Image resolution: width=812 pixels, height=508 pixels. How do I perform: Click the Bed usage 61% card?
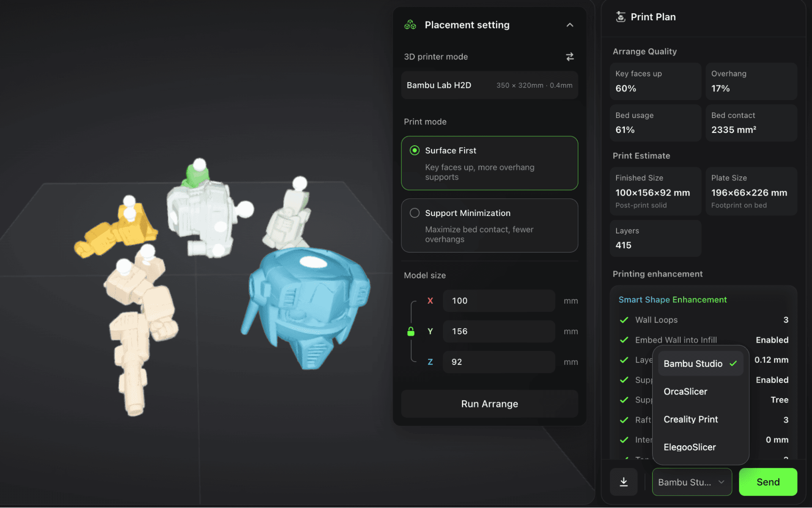coord(656,123)
